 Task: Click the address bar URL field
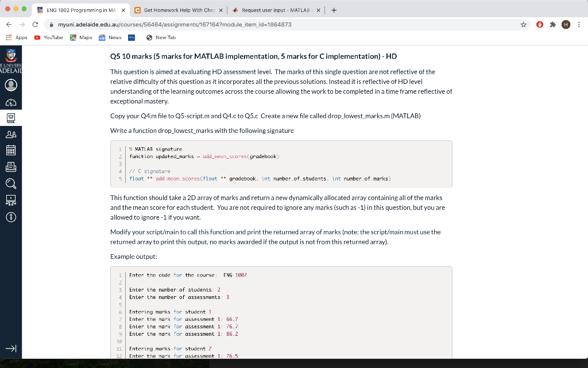click(287, 24)
